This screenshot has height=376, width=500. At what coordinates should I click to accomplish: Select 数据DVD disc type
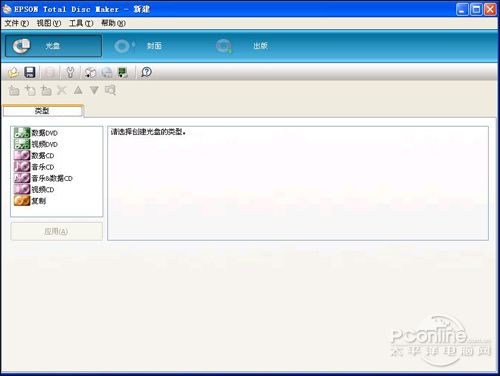(x=36, y=133)
